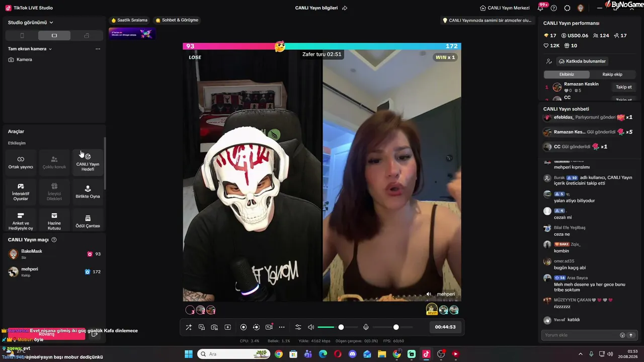
Task: Open the Ortak yayıncı tool
Action: coord(21,162)
